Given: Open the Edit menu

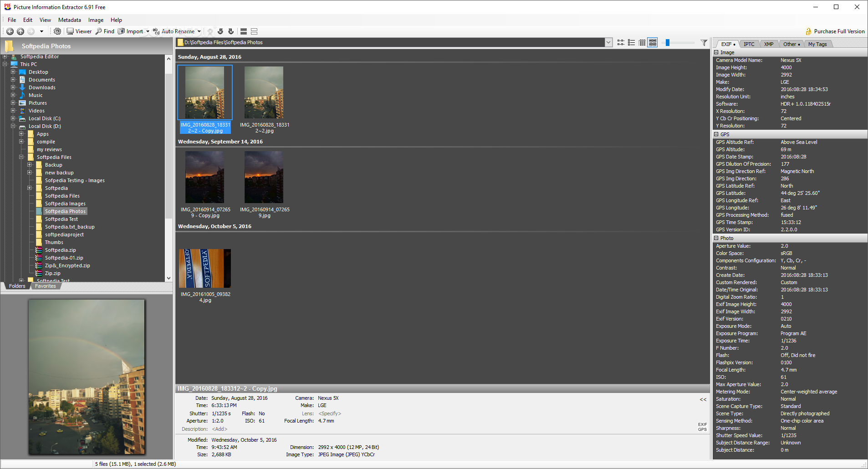Looking at the screenshot, I should 28,20.
